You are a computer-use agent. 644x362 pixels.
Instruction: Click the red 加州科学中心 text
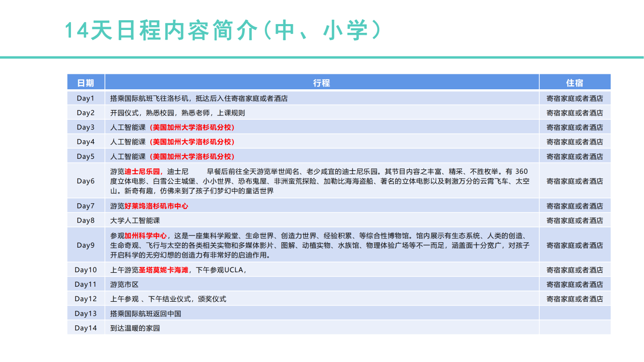(146, 236)
